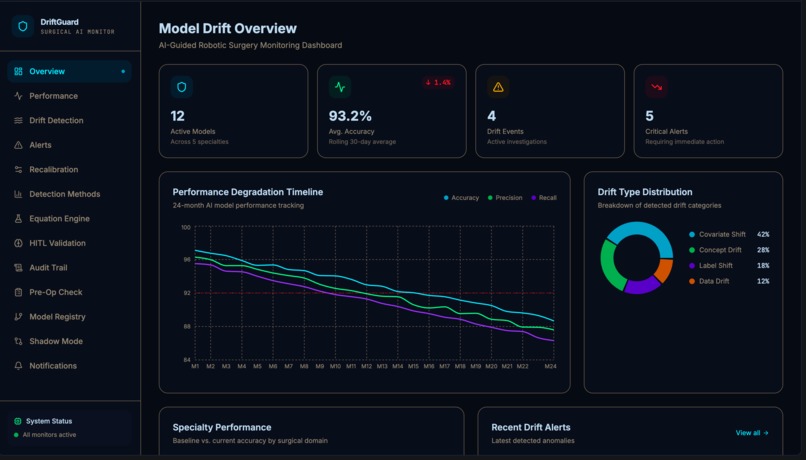806x460 pixels.
Task: Switch to Shadow Mode page
Action: [69, 341]
